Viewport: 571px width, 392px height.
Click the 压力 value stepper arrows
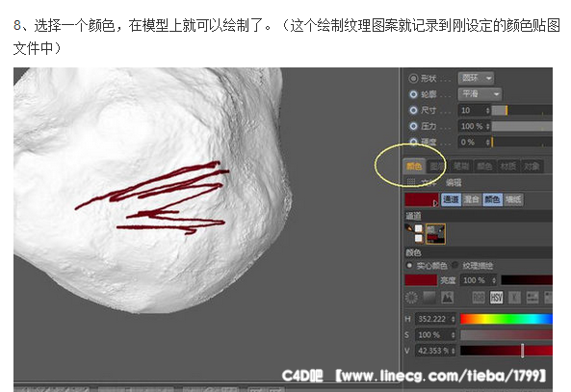(487, 126)
